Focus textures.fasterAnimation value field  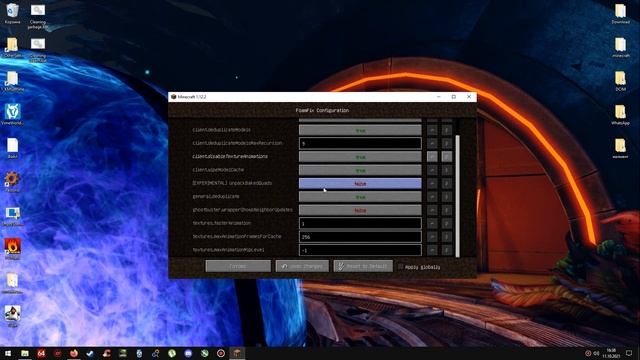pyautogui.click(x=360, y=223)
